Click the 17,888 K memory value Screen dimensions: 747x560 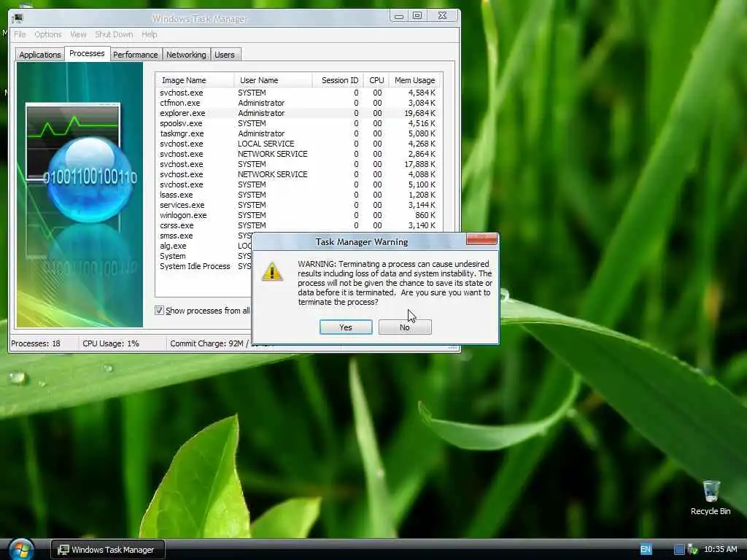(x=419, y=164)
